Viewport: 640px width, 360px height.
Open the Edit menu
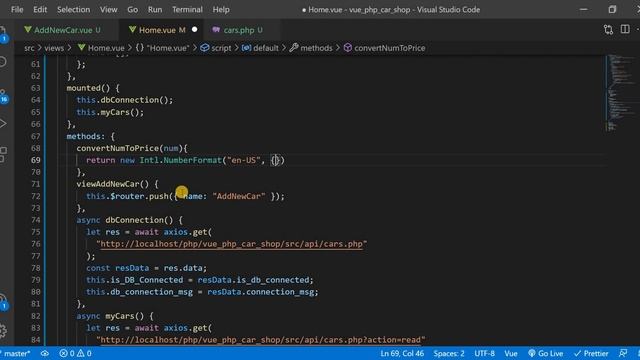[40, 9]
